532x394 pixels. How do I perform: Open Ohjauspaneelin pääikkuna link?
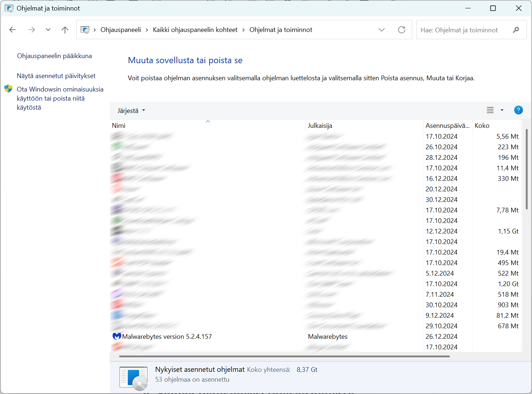[x=54, y=56]
